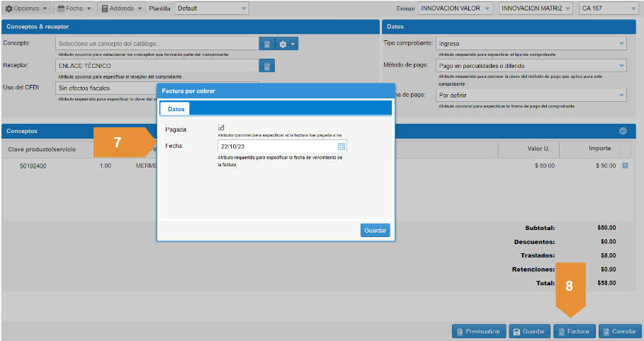
Task: Click the Fecha date input field
Action: pos(276,146)
